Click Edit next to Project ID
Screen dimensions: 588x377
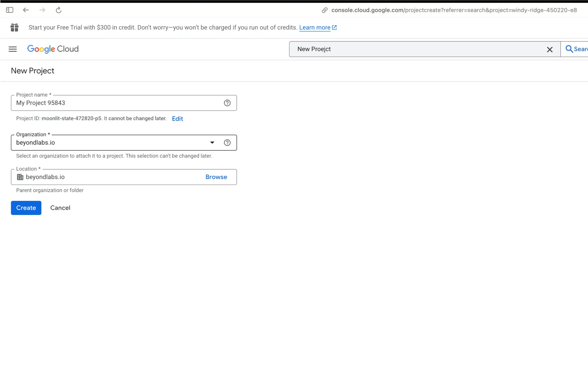coord(177,119)
